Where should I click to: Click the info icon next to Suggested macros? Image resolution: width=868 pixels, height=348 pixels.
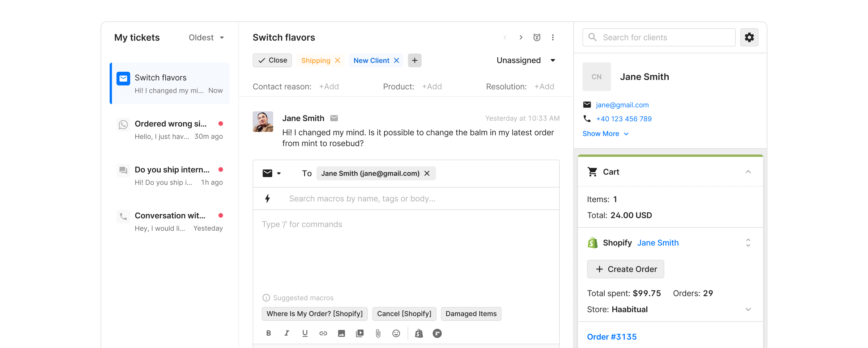click(x=266, y=298)
